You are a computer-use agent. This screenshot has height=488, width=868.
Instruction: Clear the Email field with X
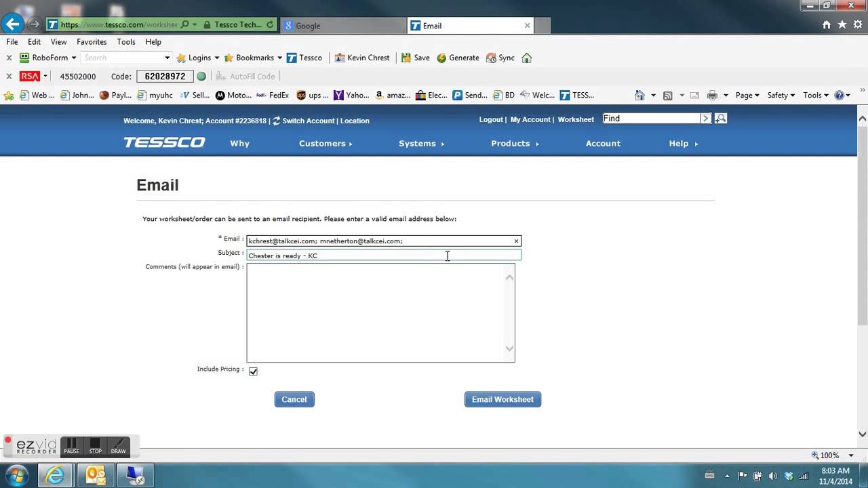click(x=516, y=241)
